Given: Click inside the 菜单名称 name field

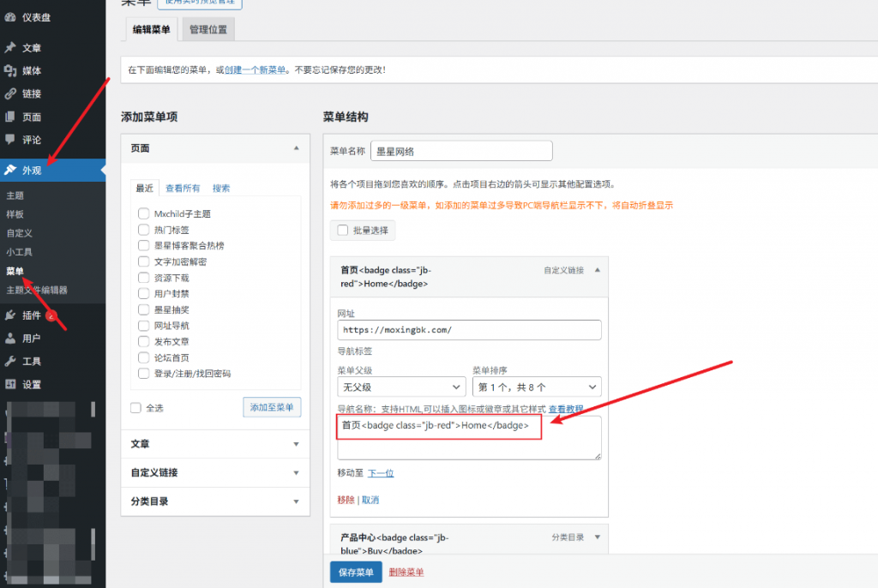Looking at the screenshot, I should pyautogui.click(x=460, y=150).
